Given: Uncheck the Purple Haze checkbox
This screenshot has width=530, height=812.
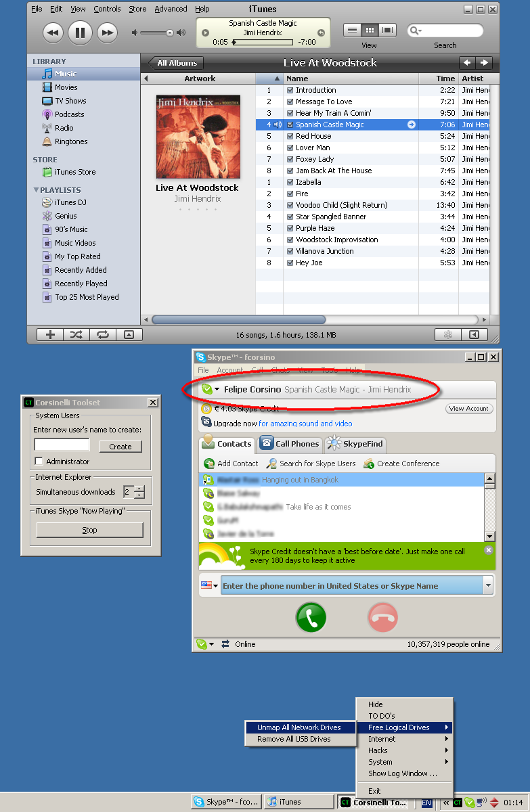Looking at the screenshot, I should coord(290,228).
